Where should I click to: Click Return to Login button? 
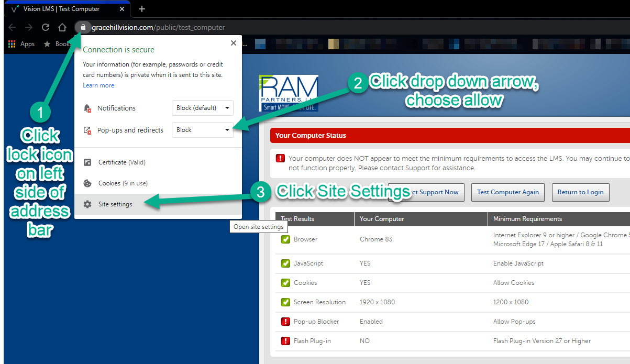580,192
